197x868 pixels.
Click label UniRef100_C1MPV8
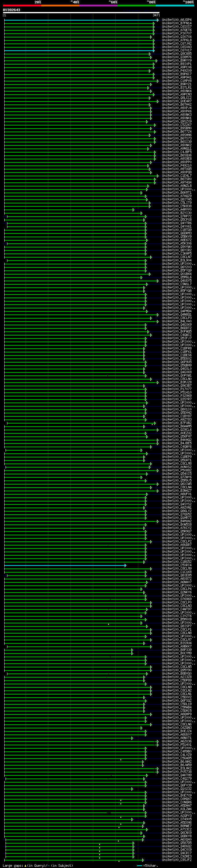pos(176,81)
